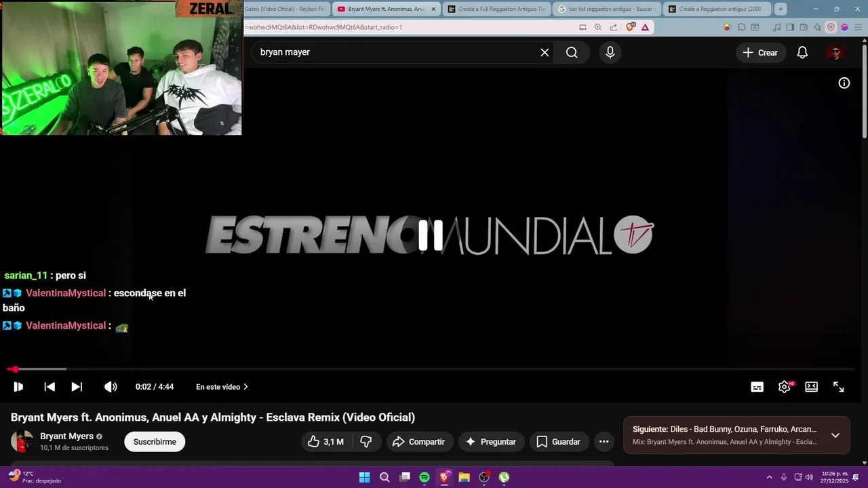Toggle subtitles on the player
The height and width of the screenshot is (488, 868).
(757, 387)
